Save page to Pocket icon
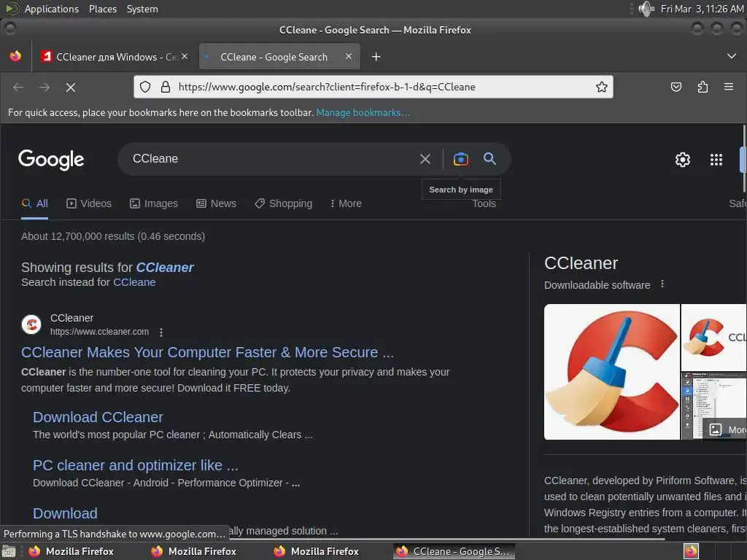Image resolution: width=747 pixels, height=560 pixels. [676, 87]
